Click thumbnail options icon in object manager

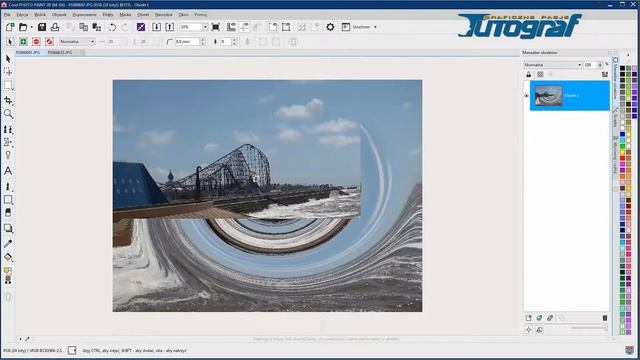click(x=605, y=74)
